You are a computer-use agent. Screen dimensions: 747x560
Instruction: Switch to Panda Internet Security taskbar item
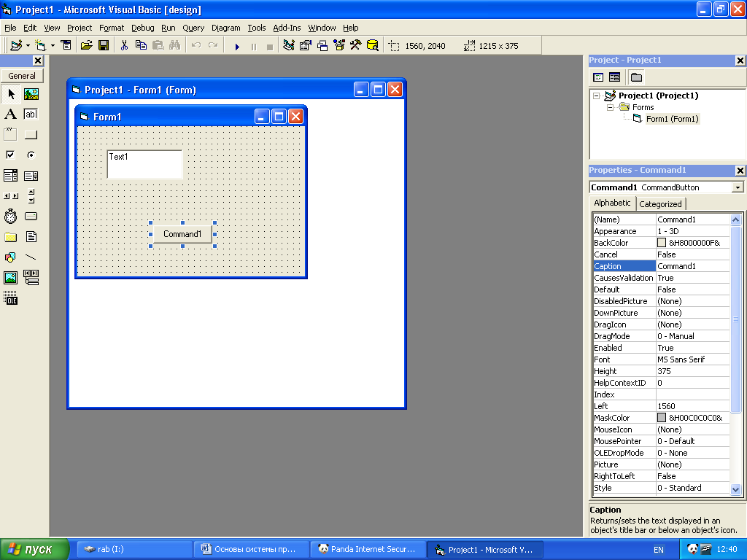pos(368,550)
